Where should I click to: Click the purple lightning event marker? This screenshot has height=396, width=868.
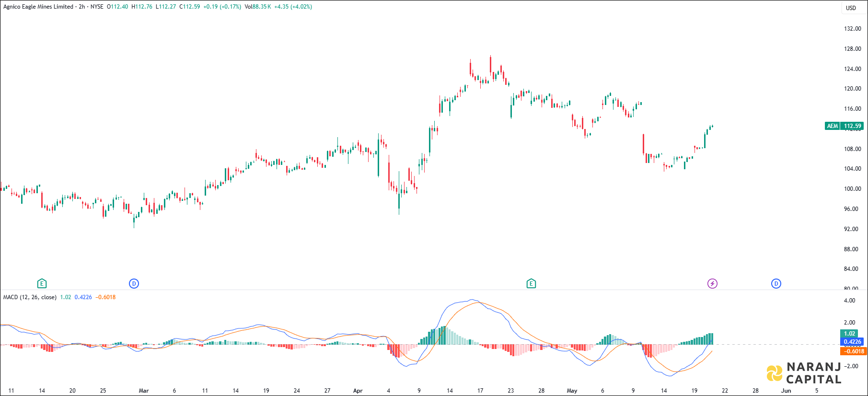713,284
